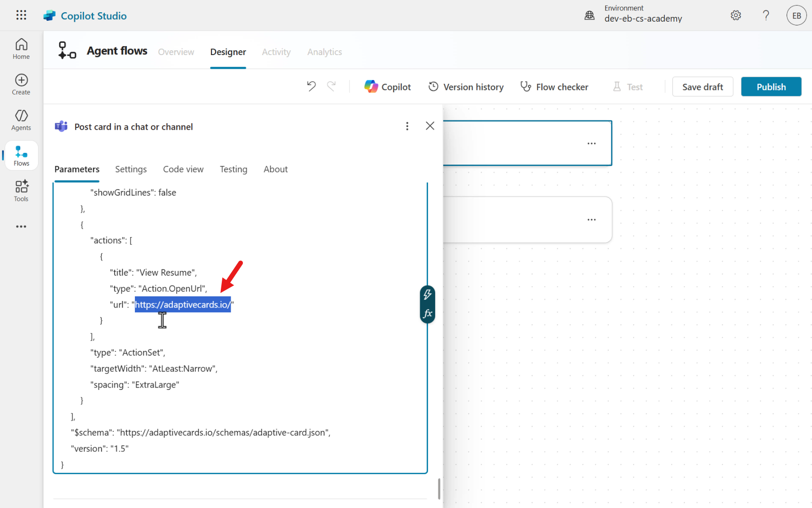
Task: Open the app launcher waffle grid
Action: (x=21, y=15)
